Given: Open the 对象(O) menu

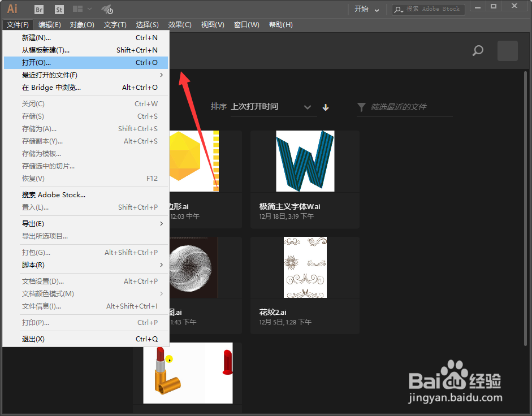Looking at the screenshot, I should [82, 25].
